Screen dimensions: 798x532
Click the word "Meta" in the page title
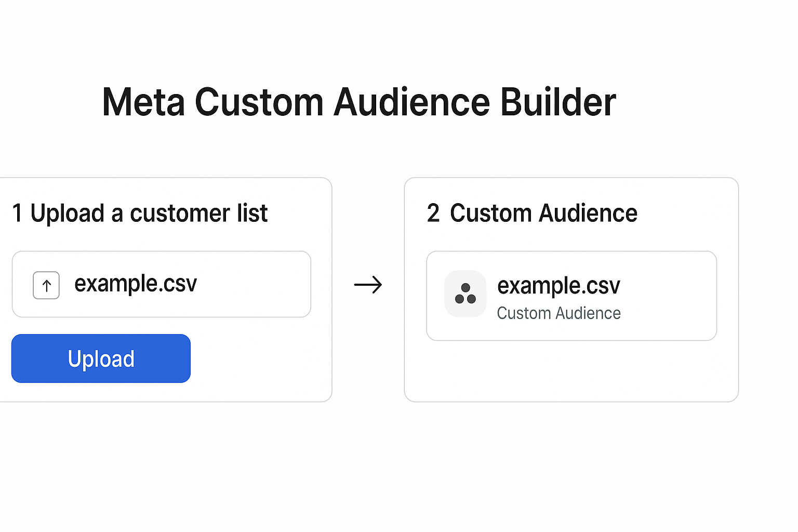coord(143,102)
